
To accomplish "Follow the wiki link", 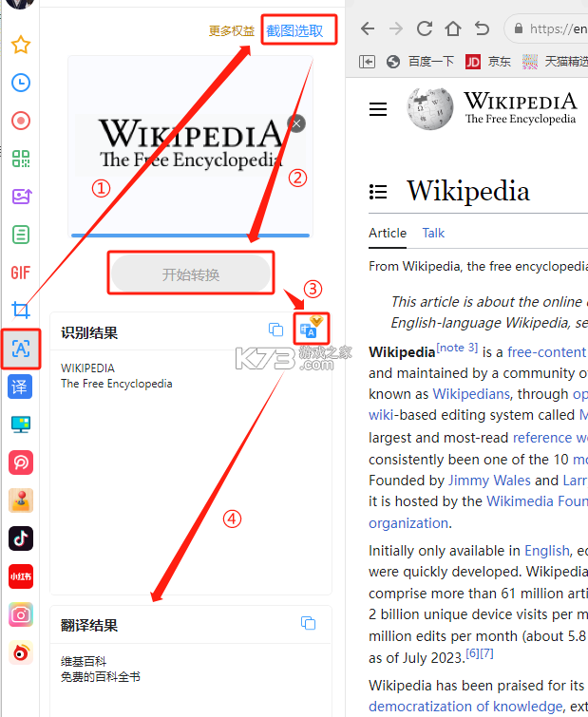I will [x=380, y=415].
